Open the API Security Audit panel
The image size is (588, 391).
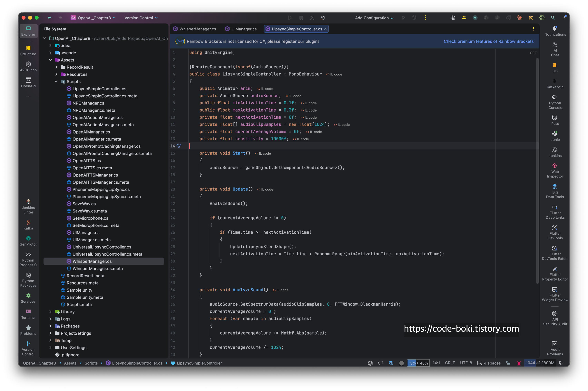(x=555, y=318)
